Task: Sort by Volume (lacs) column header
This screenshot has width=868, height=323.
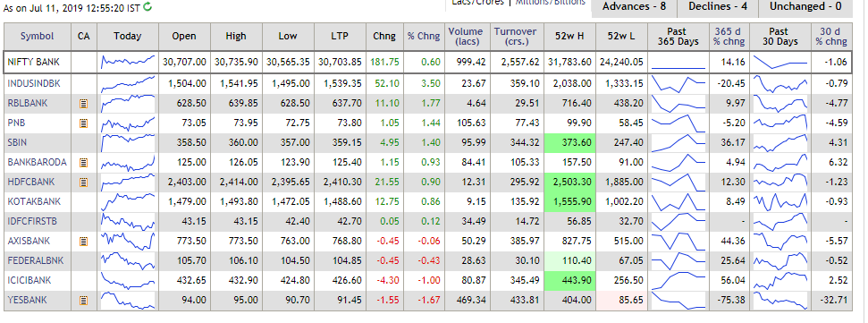Action: click(465, 36)
